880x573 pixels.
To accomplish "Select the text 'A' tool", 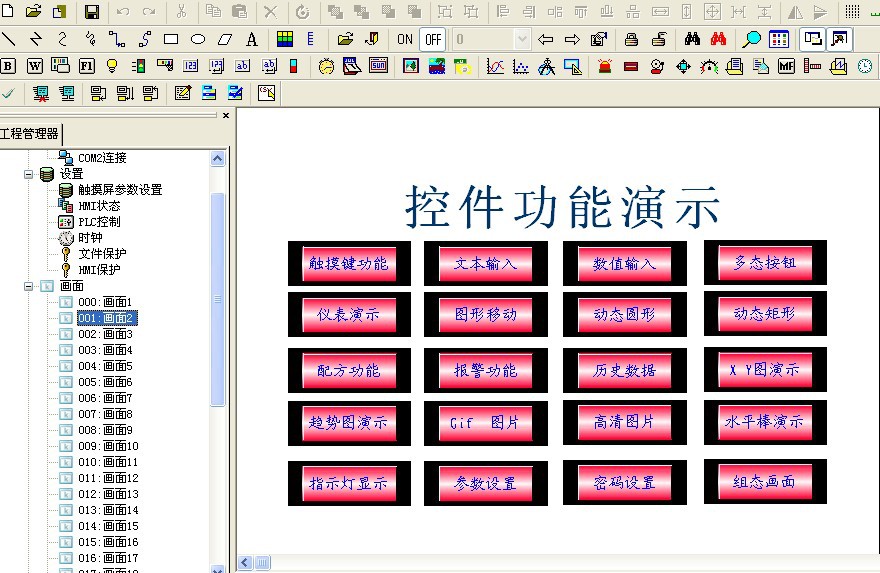I will coord(251,40).
